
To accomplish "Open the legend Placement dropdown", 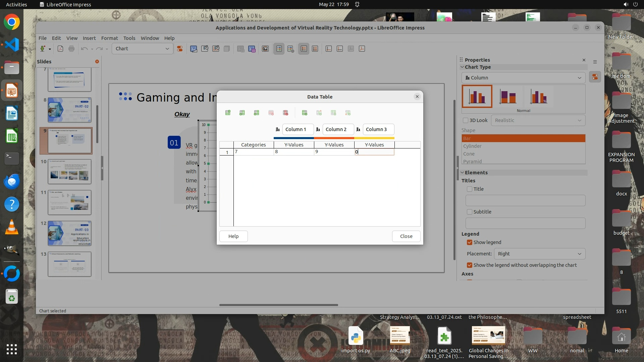I will point(539,254).
